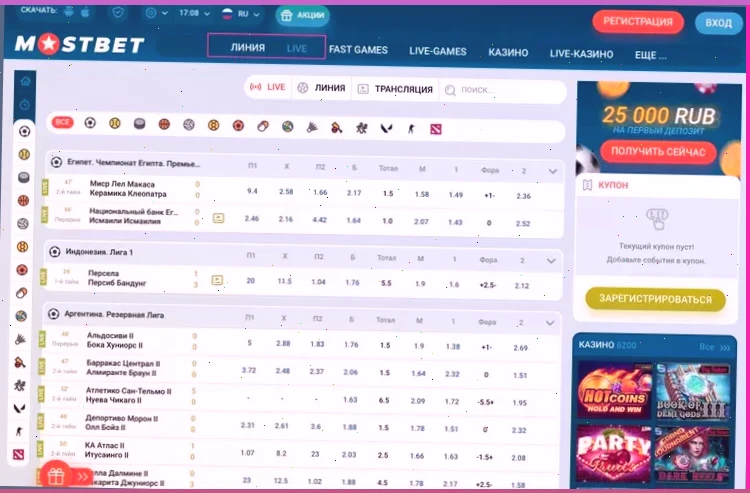This screenshot has width=750, height=493.
Task: Click the РЕГИСТРАЦИЯ button
Action: pos(638,22)
